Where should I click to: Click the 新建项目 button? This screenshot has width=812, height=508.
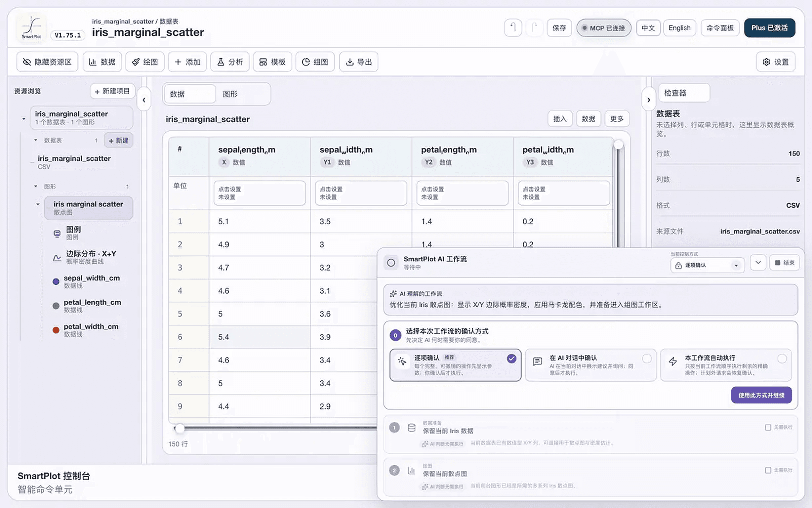coord(112,91)
